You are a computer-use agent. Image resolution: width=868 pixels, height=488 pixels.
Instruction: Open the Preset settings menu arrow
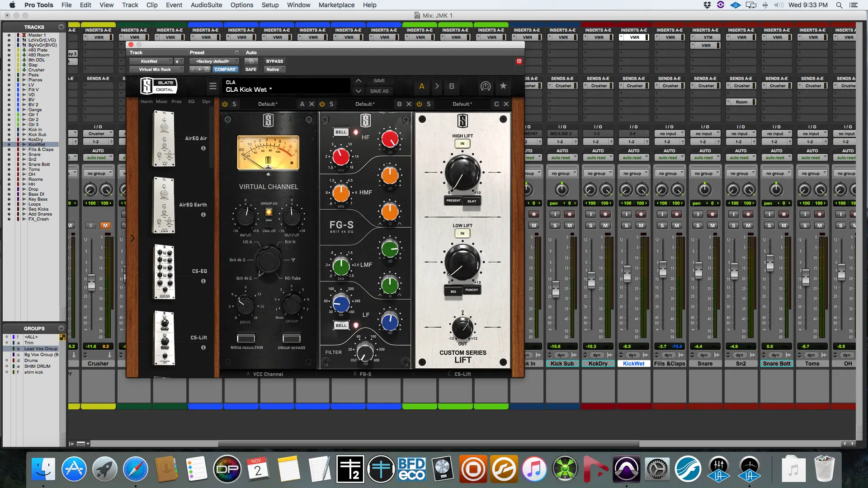point(236,52)
